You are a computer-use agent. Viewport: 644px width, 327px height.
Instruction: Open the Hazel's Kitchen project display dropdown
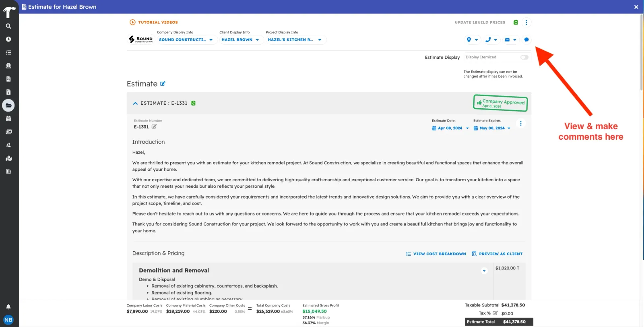295,40
